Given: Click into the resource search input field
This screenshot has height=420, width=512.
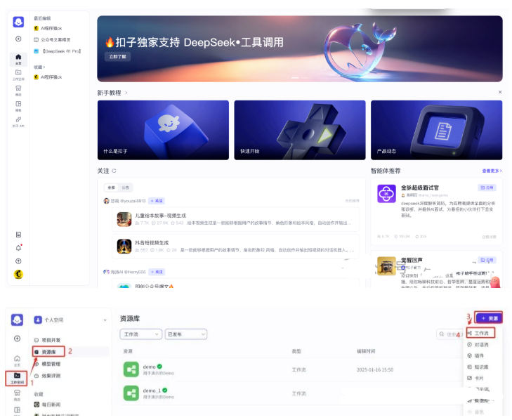Looking at the screenshot, I should click(449, 334).
